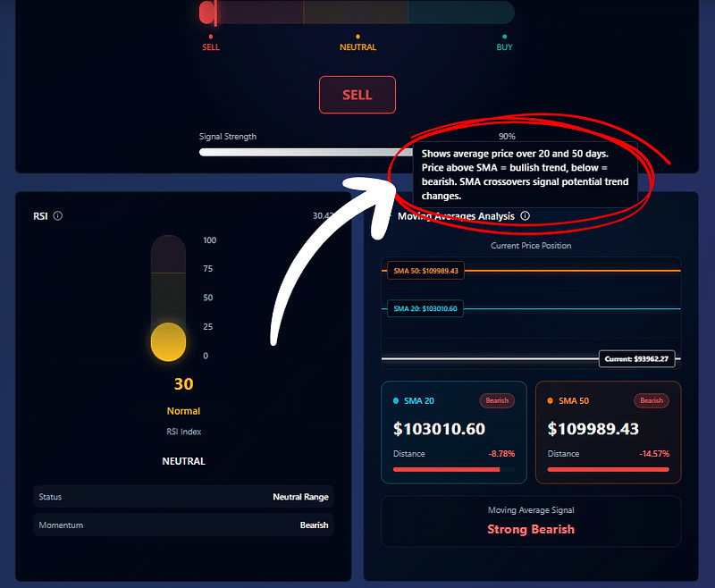Click the info icon next to RSI
This screenshot has height=588, width=715.
pos(58,216)
